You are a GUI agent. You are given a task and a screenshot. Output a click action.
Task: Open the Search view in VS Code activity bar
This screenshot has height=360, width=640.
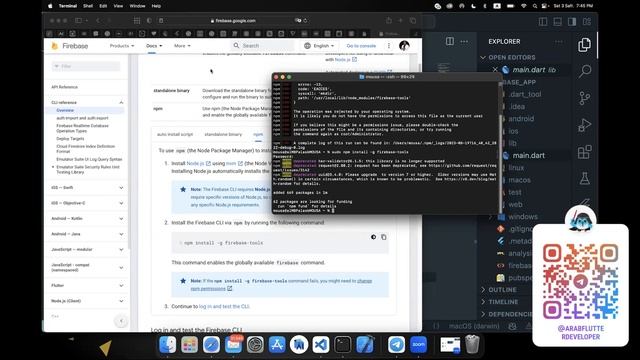pyautogui.click(x=584, y=71)
